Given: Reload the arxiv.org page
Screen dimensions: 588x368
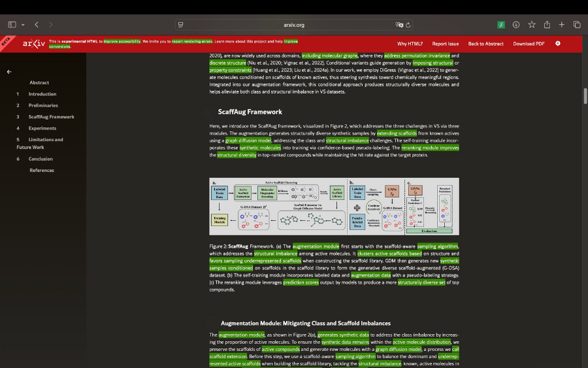Looking at the screenshot, I should [408, 25].
